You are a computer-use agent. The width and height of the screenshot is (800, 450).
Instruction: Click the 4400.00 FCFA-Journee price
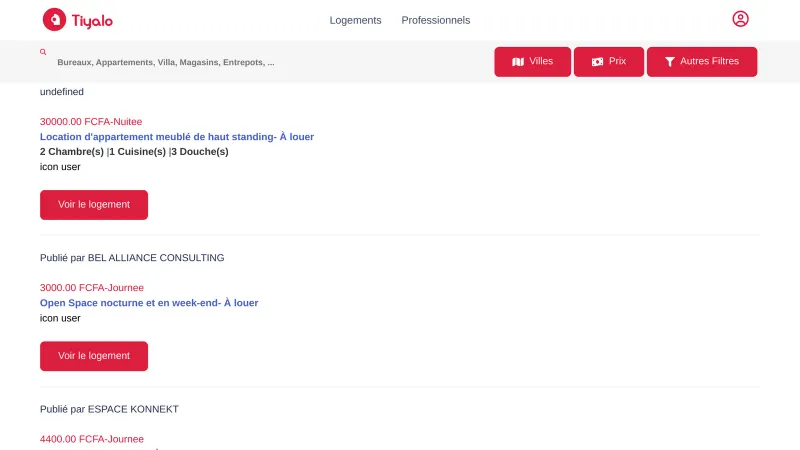point(92,438)
